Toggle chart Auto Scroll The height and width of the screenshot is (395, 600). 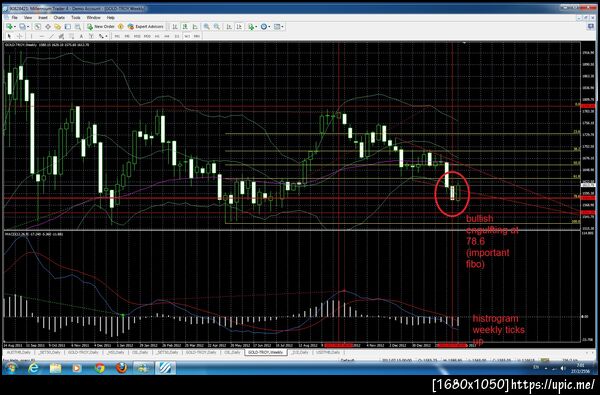(x=229, y=26)
